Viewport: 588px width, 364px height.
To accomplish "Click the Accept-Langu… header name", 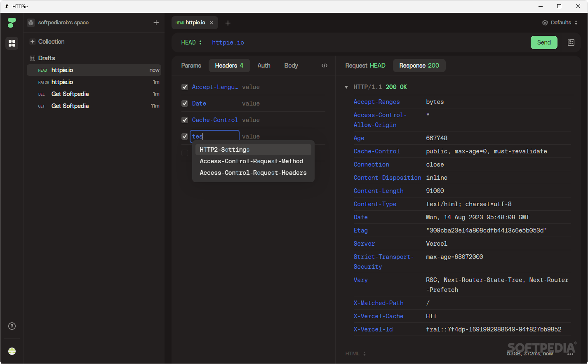I will pos(215,87).
